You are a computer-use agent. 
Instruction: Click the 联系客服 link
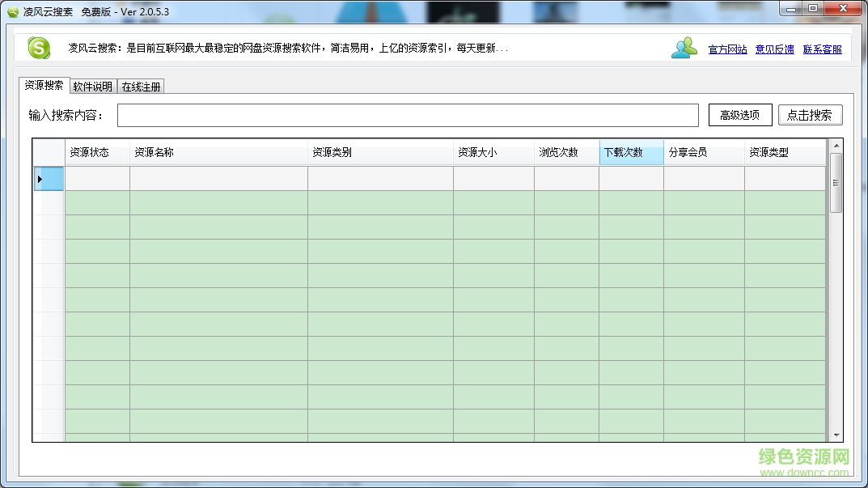tap(822, 49)
